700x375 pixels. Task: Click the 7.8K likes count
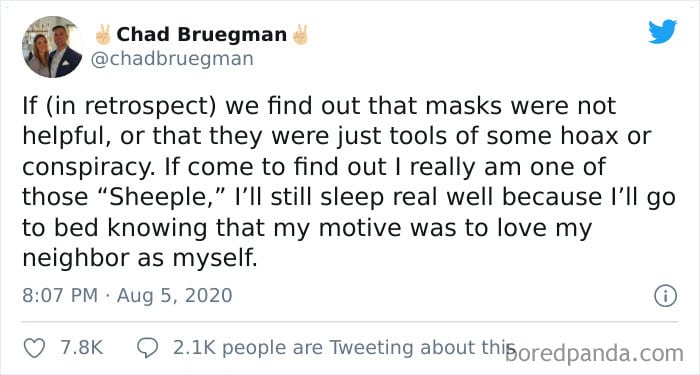pos(81,348)
